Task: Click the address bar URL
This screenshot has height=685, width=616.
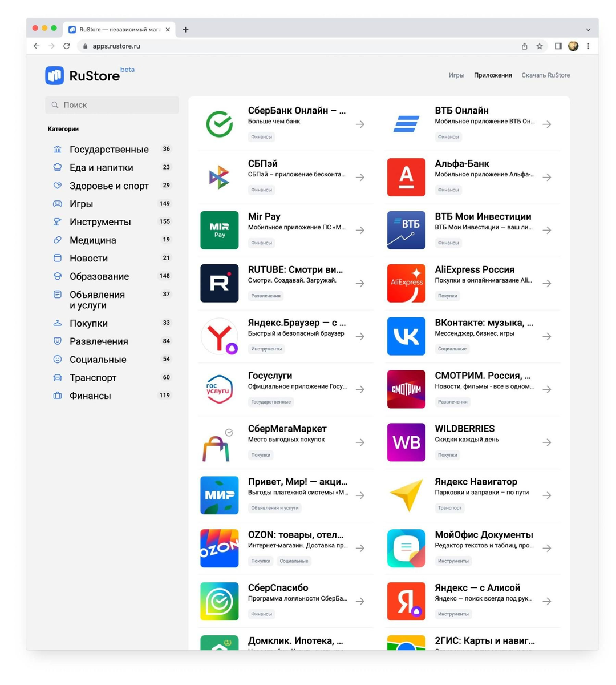Action: [116, 46]
